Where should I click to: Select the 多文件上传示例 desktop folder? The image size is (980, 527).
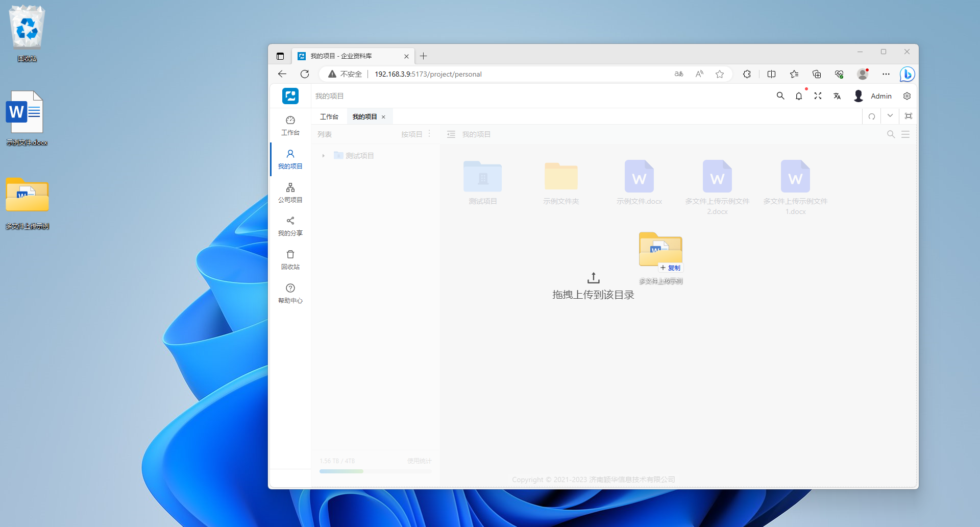pos(27,203)
